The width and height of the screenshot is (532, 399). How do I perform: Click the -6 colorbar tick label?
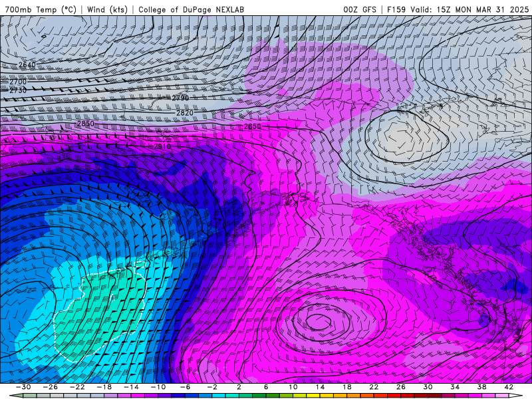point(185,387)
